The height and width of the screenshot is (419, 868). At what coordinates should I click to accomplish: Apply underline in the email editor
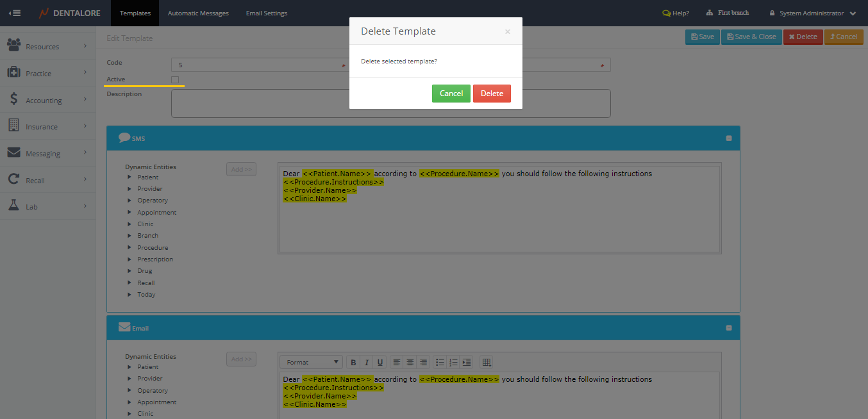[380, 363]
